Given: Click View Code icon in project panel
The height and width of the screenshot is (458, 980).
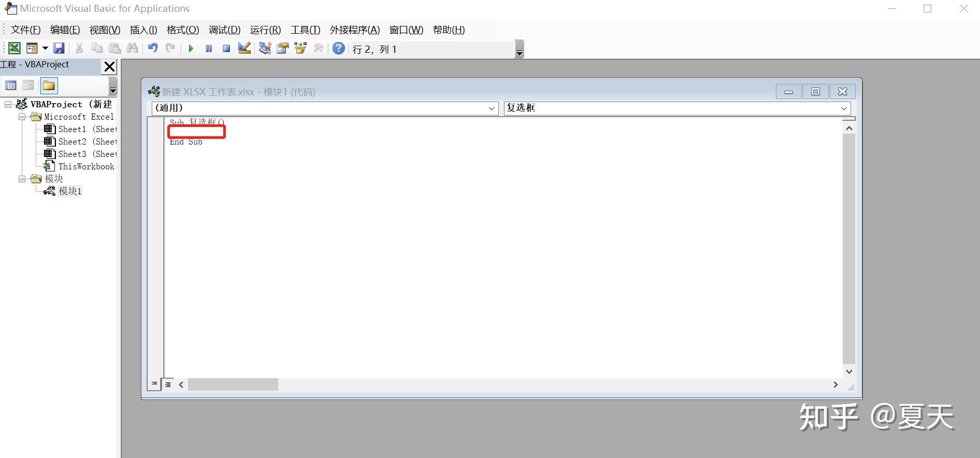Looking at the screenshot, I should [x=11, y=85].
